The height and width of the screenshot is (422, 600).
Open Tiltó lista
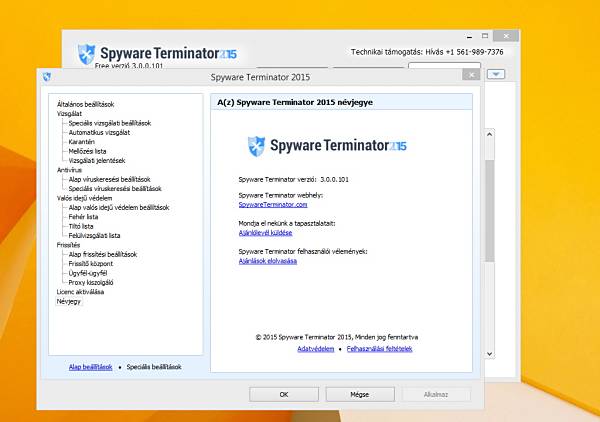[81, 226]
